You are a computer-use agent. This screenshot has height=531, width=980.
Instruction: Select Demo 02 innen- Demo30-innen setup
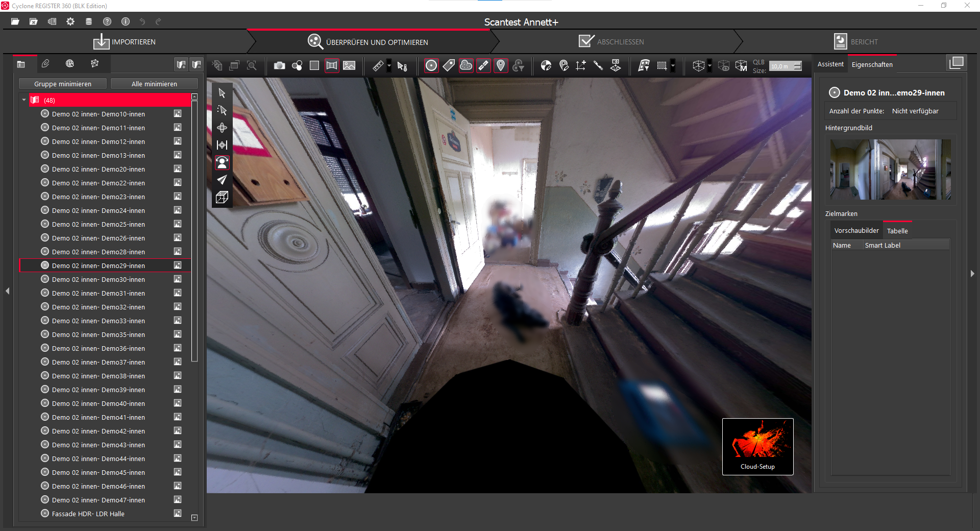98,280
